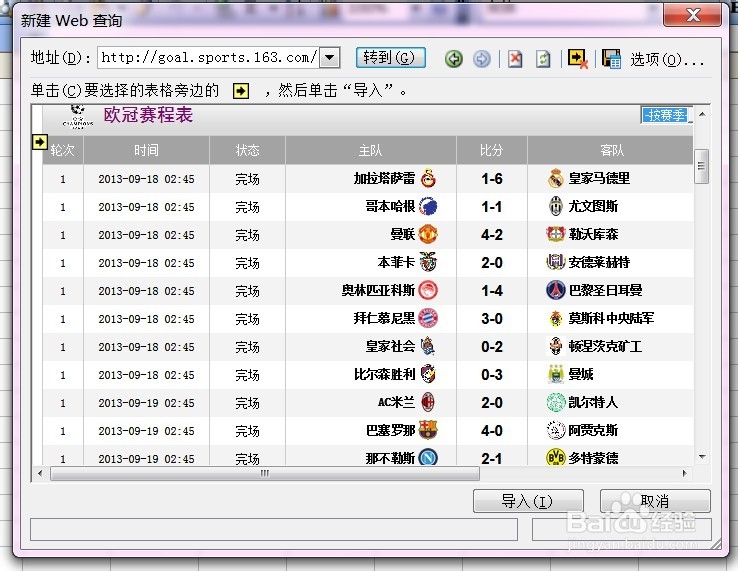Select table using yellow arrow marker
The width and height of the screenshot is (738, 571).
point(40,142)
